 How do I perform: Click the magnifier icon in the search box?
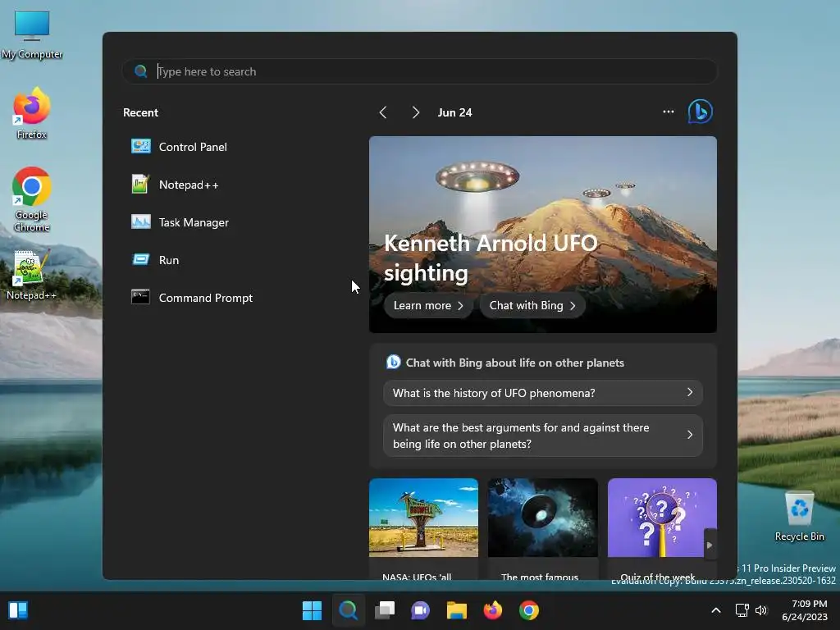click(141, 71)
